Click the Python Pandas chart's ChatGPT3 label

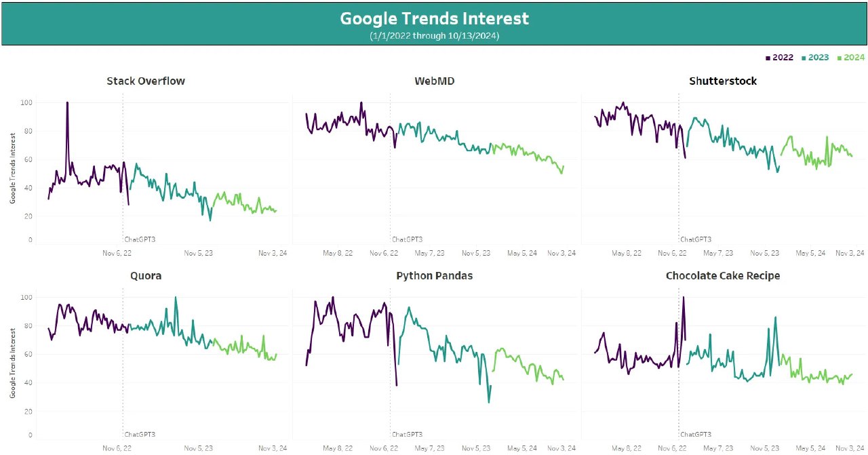pyautogui.click(x=408, y=434)
